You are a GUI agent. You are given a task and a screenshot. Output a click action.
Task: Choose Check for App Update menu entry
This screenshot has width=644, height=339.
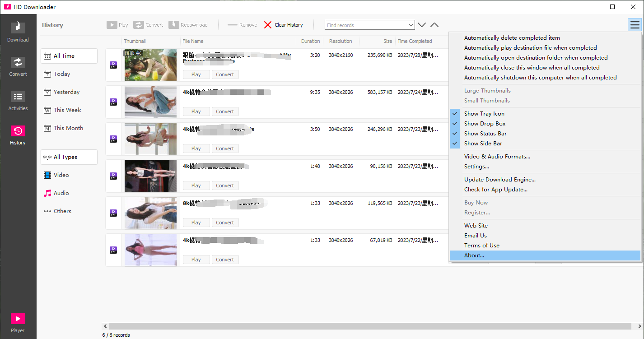[x=495, y=190]
